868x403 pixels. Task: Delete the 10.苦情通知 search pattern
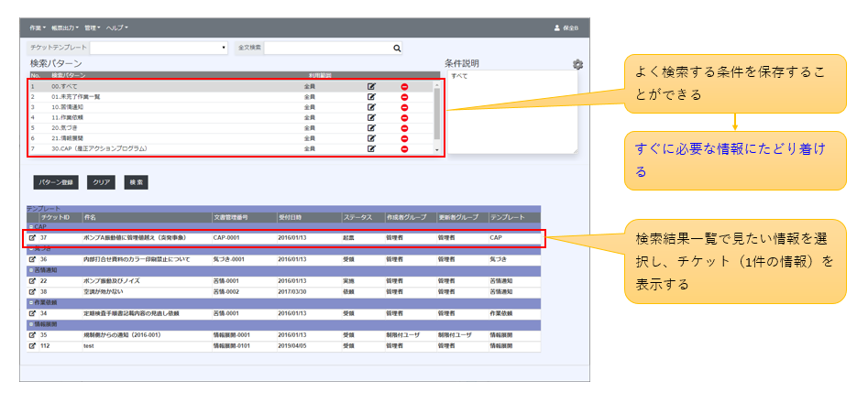pyautogui.click(x=404, y=107)
